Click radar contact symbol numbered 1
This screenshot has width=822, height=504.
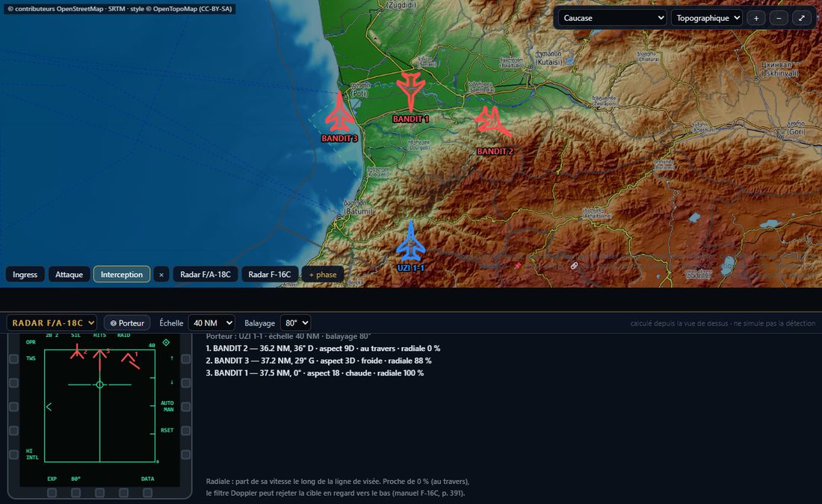tap(131, 361)
